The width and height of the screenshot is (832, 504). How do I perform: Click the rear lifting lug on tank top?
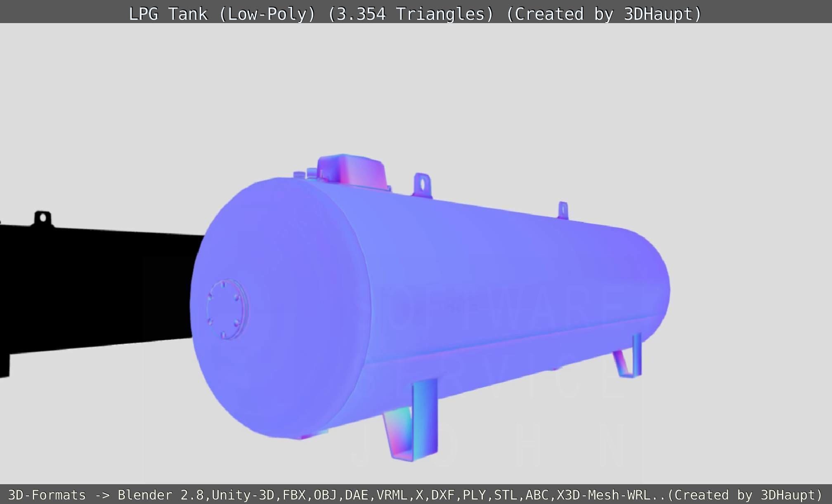point(563,210)
